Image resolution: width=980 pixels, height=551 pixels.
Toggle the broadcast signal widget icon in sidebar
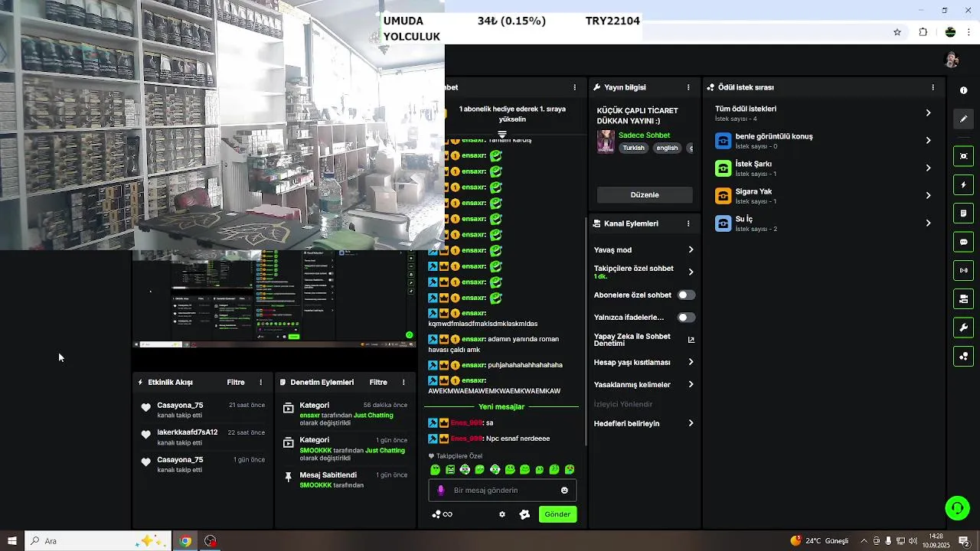pos(963,270)
